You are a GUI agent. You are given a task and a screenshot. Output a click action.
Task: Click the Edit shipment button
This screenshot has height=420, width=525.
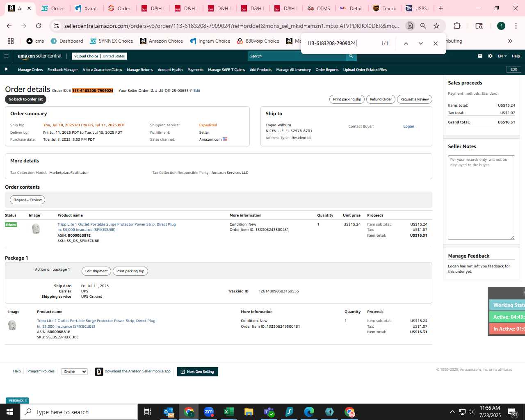[96, 271]
